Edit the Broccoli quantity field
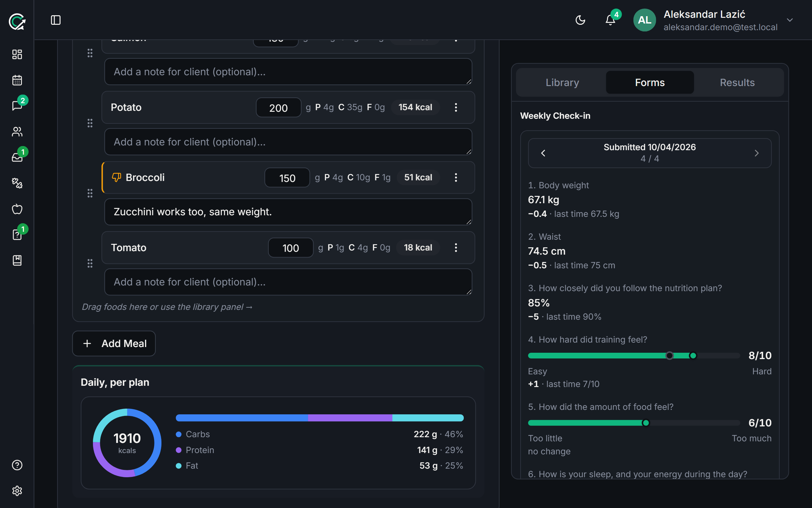 coord(287,177)
